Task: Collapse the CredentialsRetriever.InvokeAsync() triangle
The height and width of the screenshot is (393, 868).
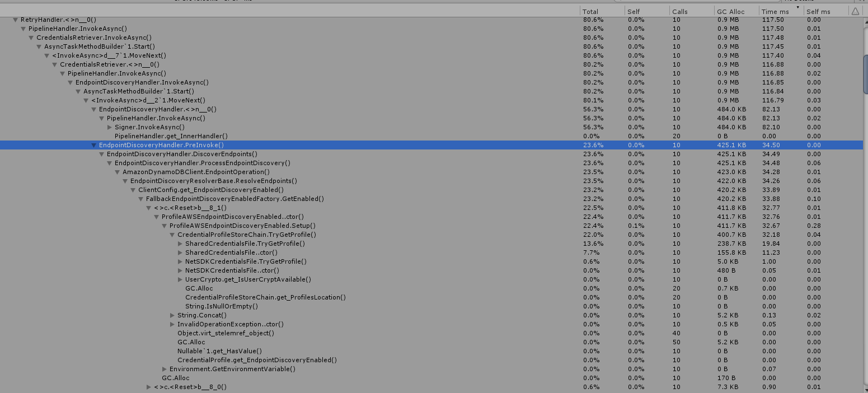Action: pos(31,38)
